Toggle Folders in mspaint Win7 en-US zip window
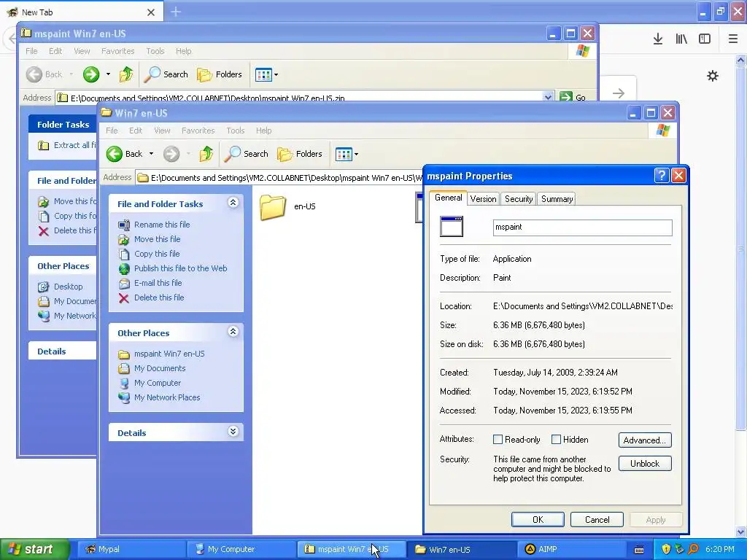 pyautogui.click(x=220, y=74)
